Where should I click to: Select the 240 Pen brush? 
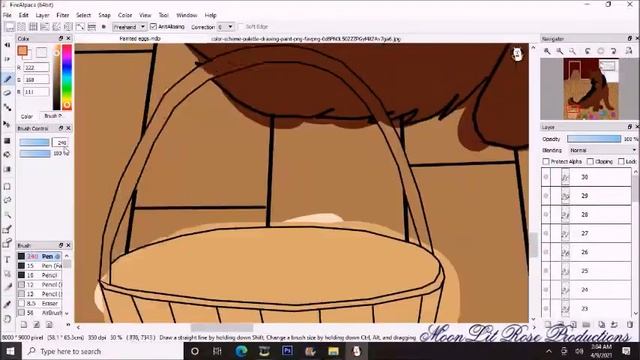[x=39, y=256]
